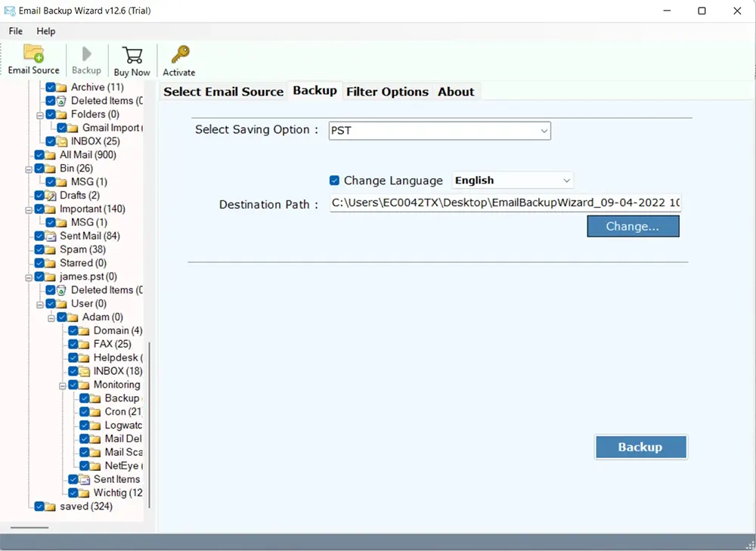Toggle the Spam (38) folder checkbox
This screenshot has height=551, width=756.
coord(39,249)
